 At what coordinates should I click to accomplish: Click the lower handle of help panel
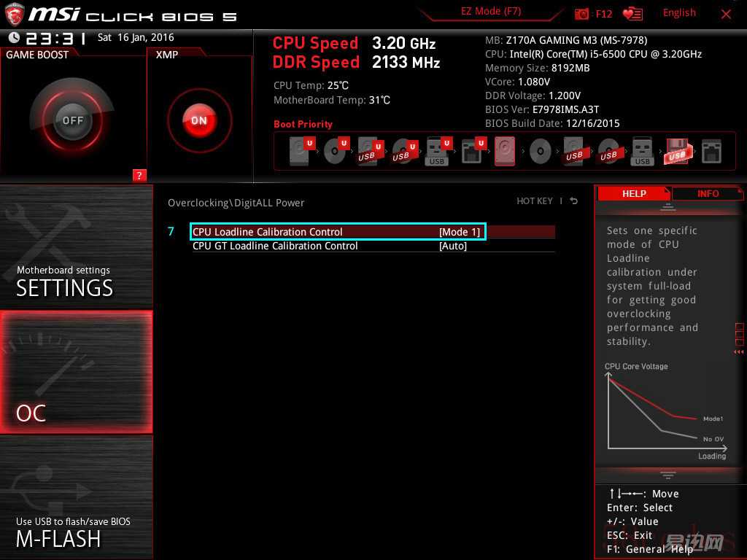[668, 475]
